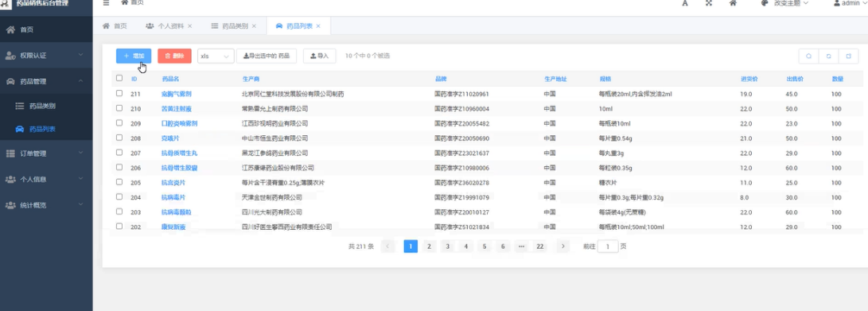Close the 药品类别 tab

(x=254, y=26)
